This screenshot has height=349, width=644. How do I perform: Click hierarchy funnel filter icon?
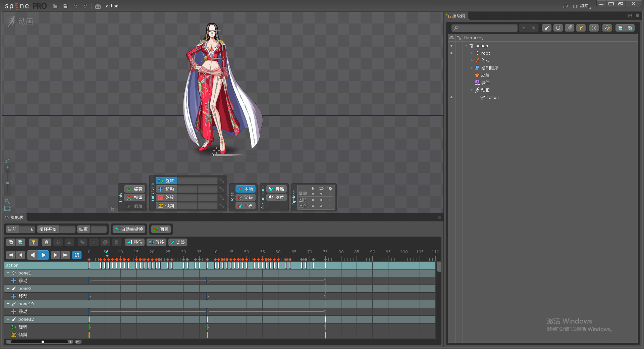point(581,28)
